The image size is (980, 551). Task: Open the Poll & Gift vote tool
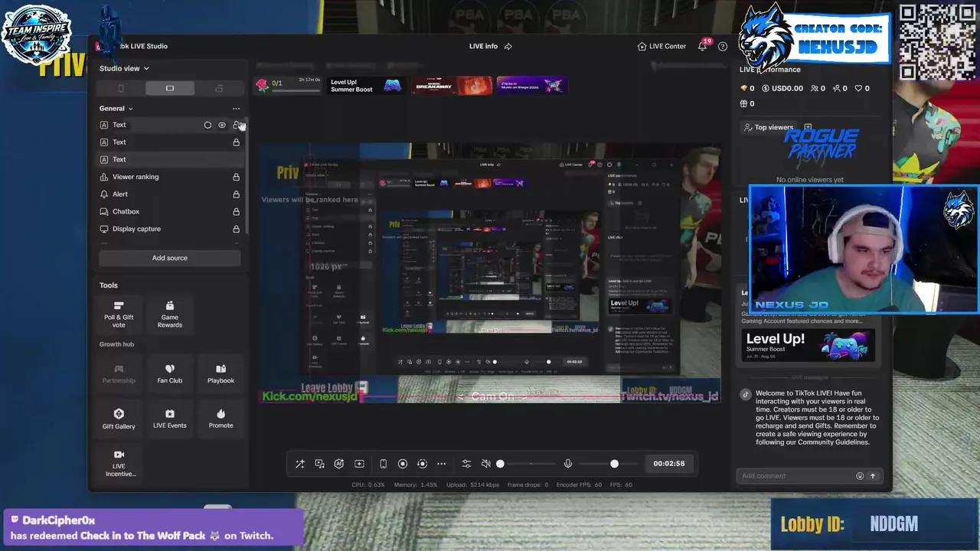119,315
